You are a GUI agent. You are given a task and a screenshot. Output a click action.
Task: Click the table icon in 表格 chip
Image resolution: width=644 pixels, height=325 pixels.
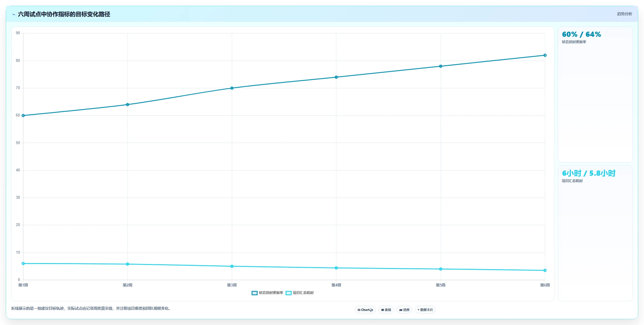[x=382, y=310]
